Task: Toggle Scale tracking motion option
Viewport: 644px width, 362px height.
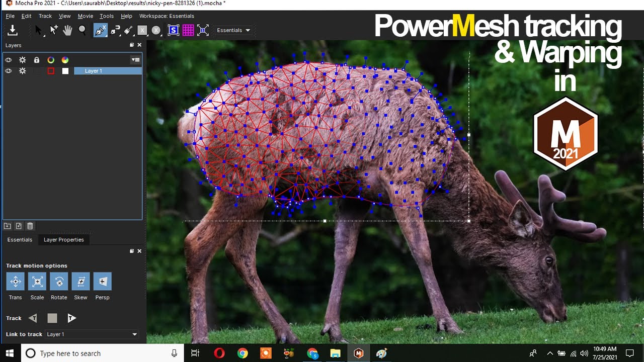Action: [x=37, y=282]
